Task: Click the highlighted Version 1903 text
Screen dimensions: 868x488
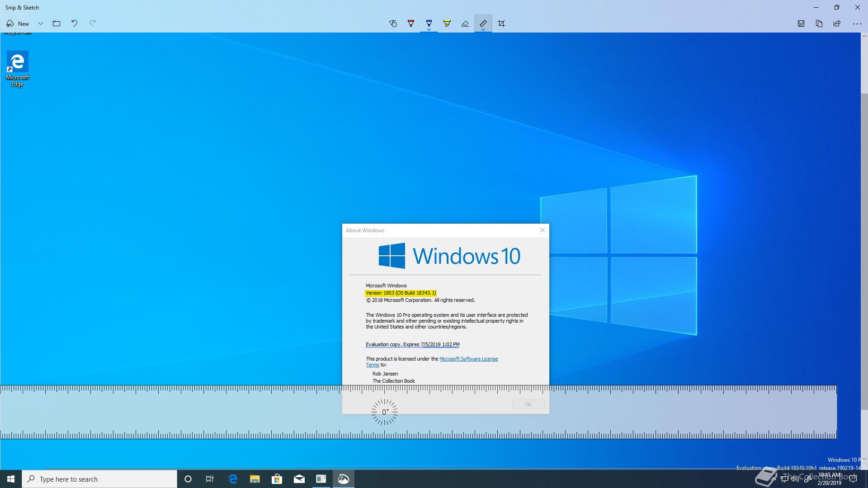Action: click(x=401, y=293)
